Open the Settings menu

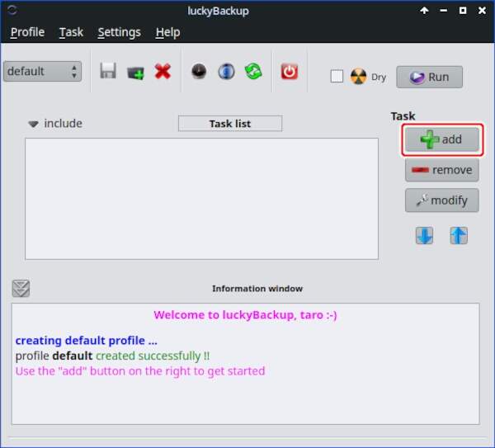tap(119, 32)
